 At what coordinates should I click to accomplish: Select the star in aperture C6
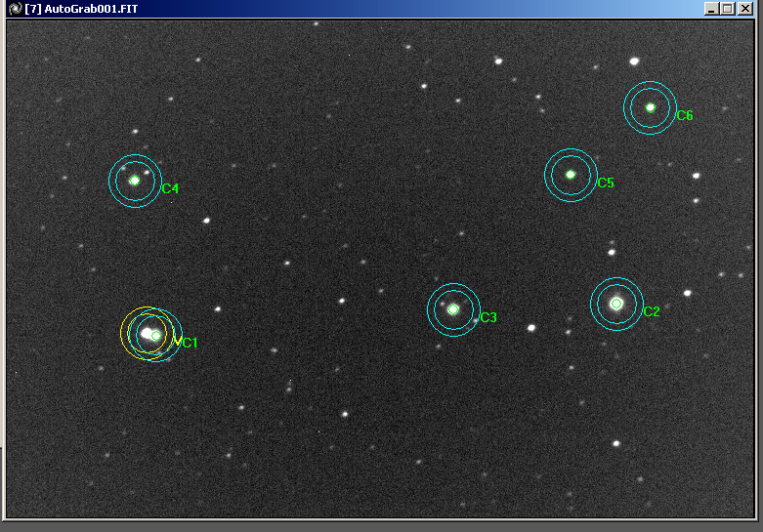(651, 108)
